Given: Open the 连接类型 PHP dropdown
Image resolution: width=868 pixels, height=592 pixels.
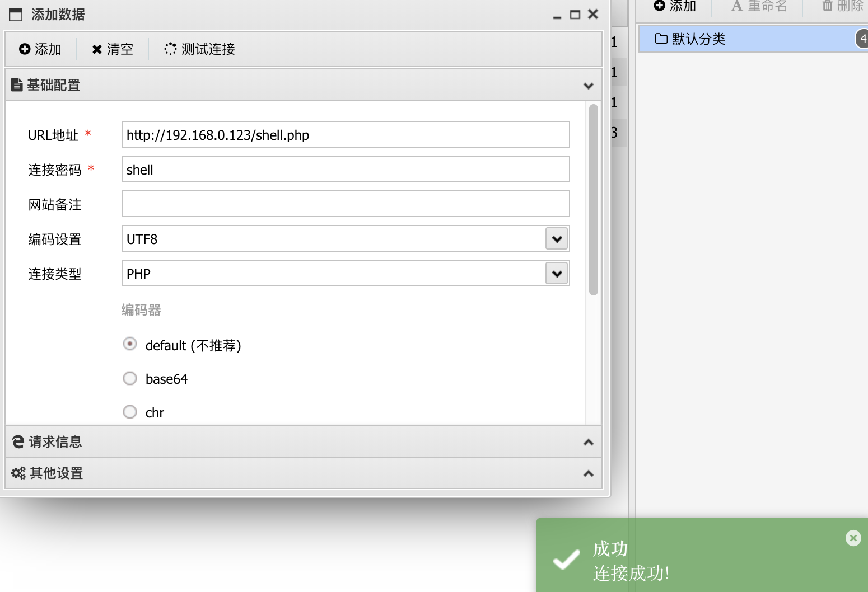Looking at the screenshot, I should tap(557, 274).
